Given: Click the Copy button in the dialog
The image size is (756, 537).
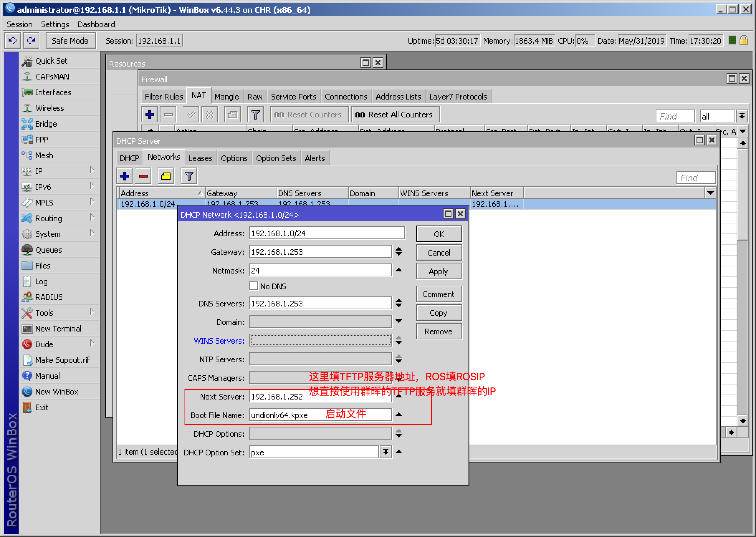Looking at the screenshot, I should pos(439,313).
